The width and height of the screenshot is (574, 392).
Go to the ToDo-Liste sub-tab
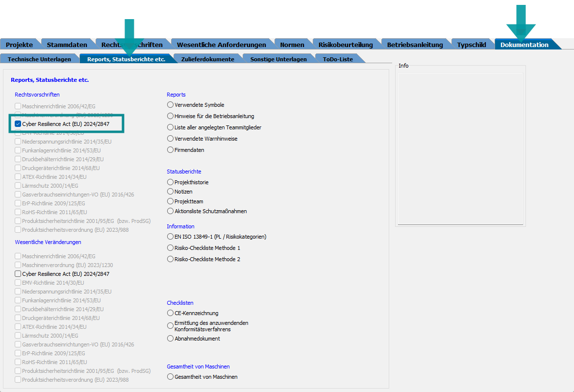pos(337,59)
